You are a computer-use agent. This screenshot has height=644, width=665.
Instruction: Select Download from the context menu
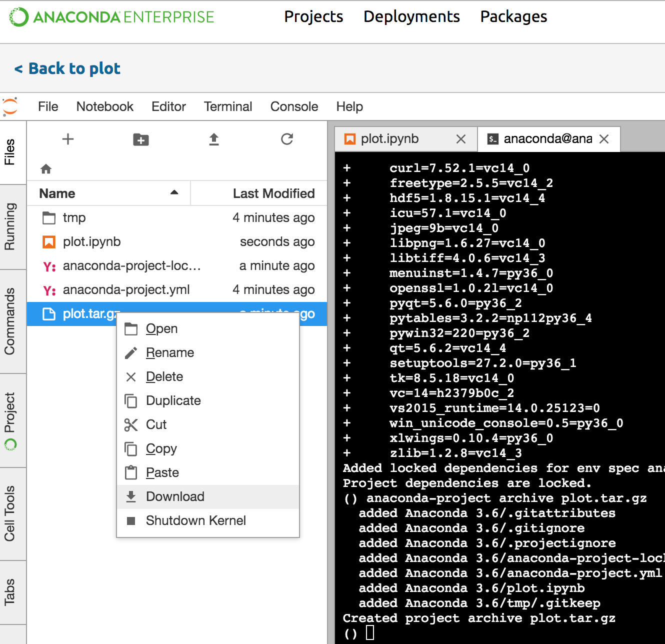pos(208,497)
